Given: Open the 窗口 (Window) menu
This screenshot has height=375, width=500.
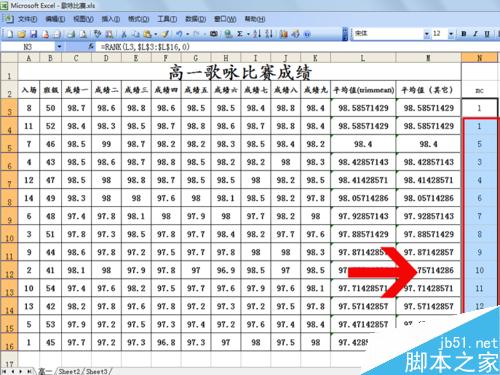Looking at the screenshot, I should pyautogui.click(x=225, y=19).
